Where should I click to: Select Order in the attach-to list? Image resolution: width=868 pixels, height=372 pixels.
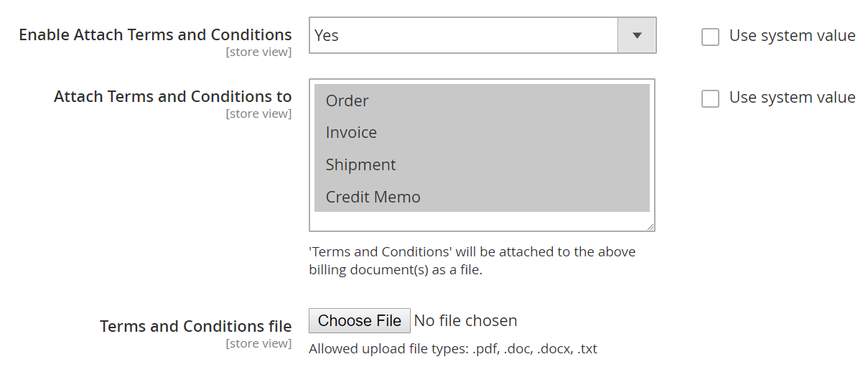tap(347, 101)
